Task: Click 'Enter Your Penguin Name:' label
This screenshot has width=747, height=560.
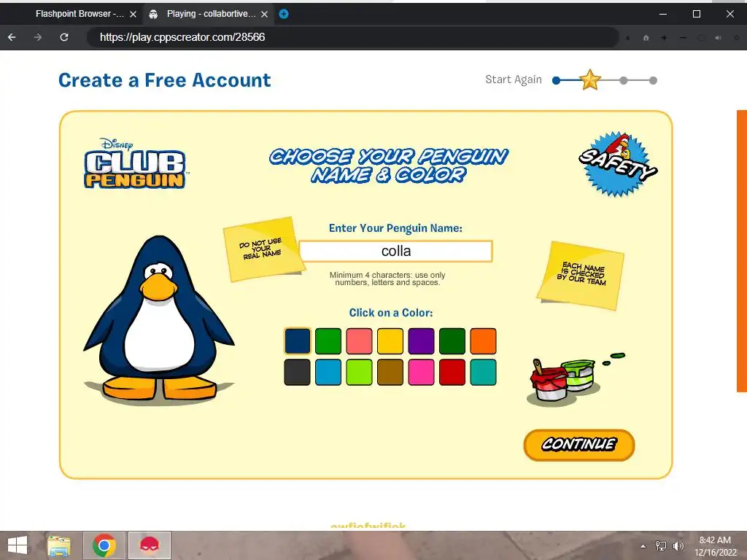Action: click(x=395, y=228)
